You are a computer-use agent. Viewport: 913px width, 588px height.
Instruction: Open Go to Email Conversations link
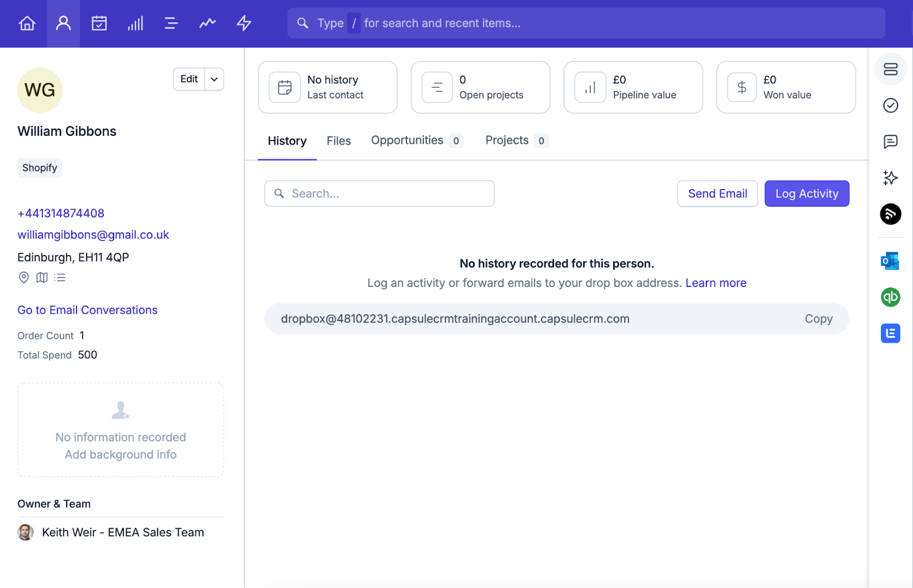click(x=87, y=310)
